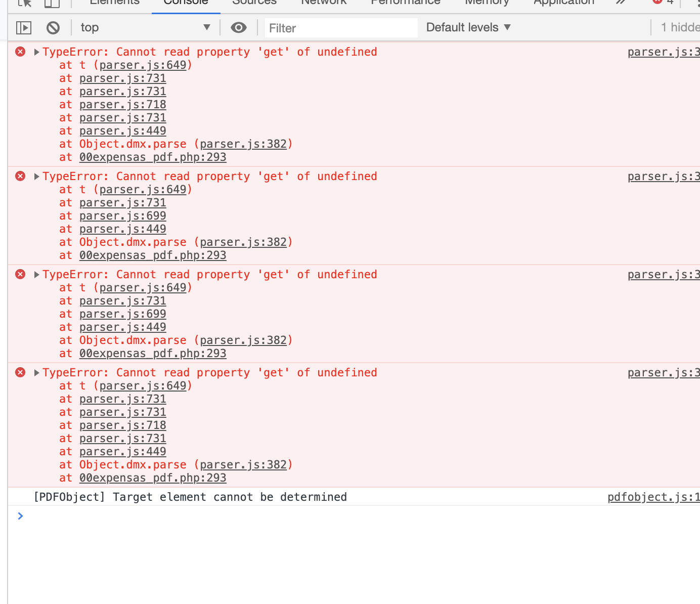Open the pdfobject.js:1 source link
Screen dimensions: 700x604
[653, 497]
